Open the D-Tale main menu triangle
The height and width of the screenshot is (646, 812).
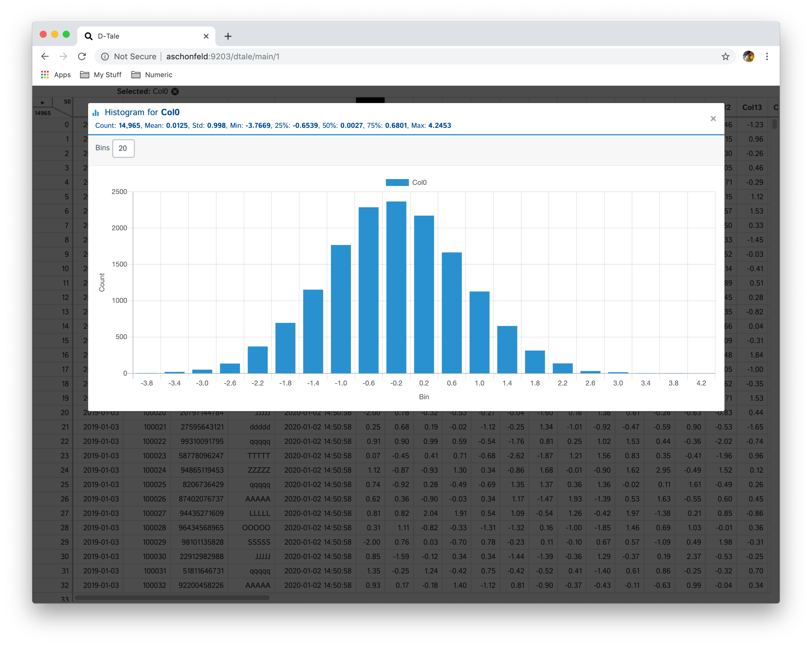pos(43,102)
